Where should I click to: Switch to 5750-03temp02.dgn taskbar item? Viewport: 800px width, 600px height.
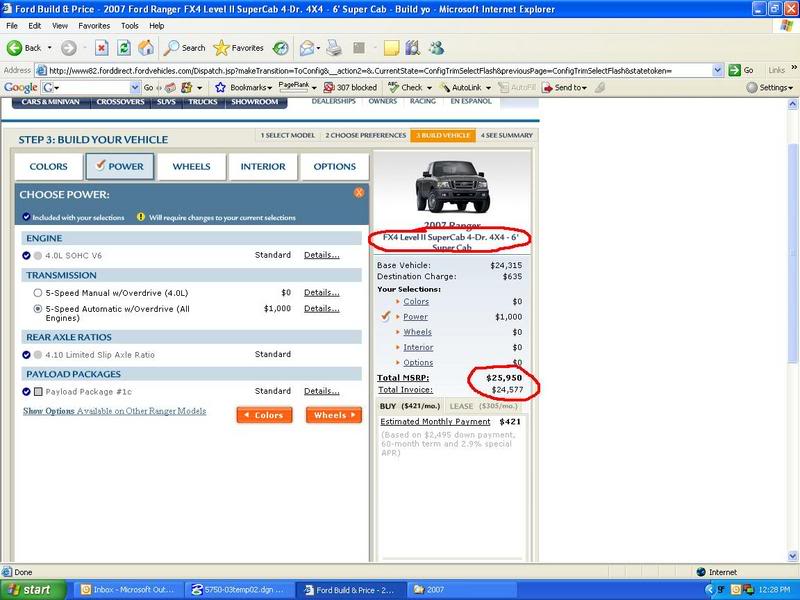[x=239, y=590]
